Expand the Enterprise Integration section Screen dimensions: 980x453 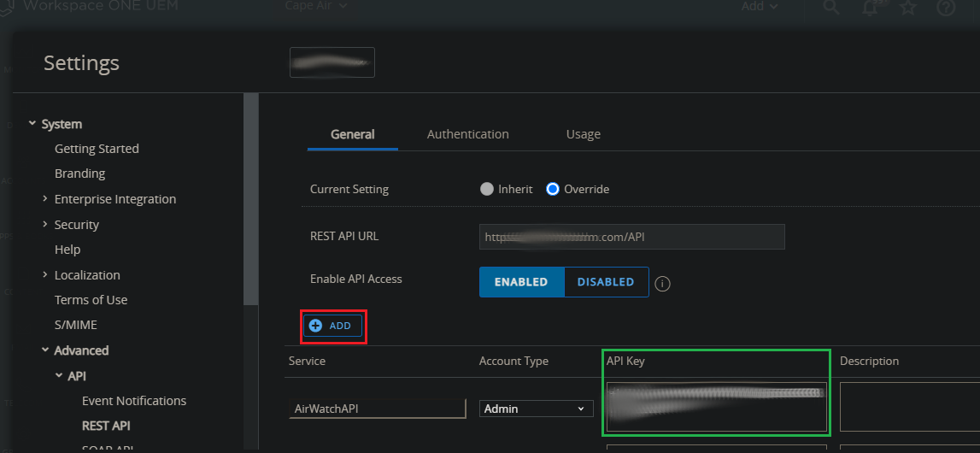(45, 198)
